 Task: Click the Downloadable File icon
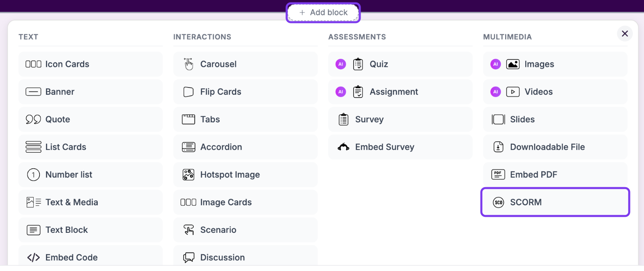498,147
